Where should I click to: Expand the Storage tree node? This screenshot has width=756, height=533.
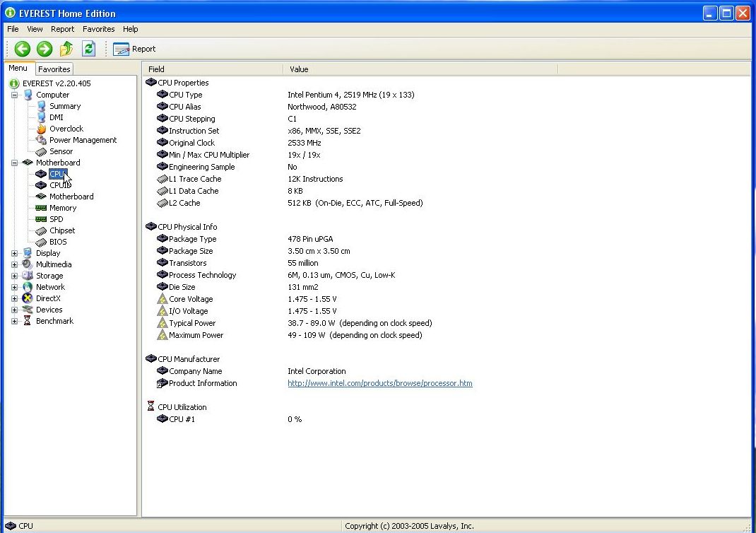[x=14, y=276]
